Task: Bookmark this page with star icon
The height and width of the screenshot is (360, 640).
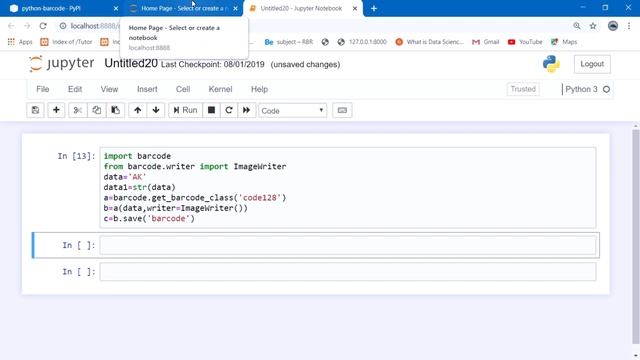Action: click(593, 26)
